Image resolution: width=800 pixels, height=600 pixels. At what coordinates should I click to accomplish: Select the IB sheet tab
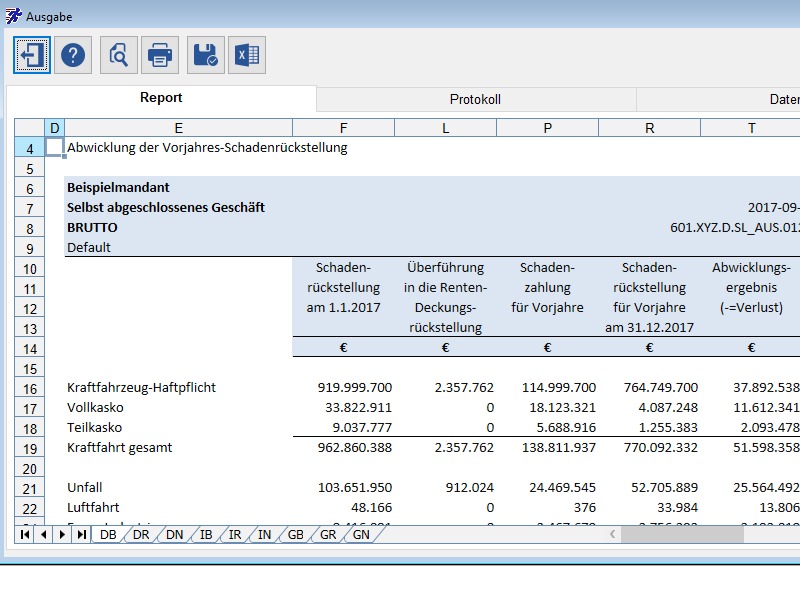(206, 535)
